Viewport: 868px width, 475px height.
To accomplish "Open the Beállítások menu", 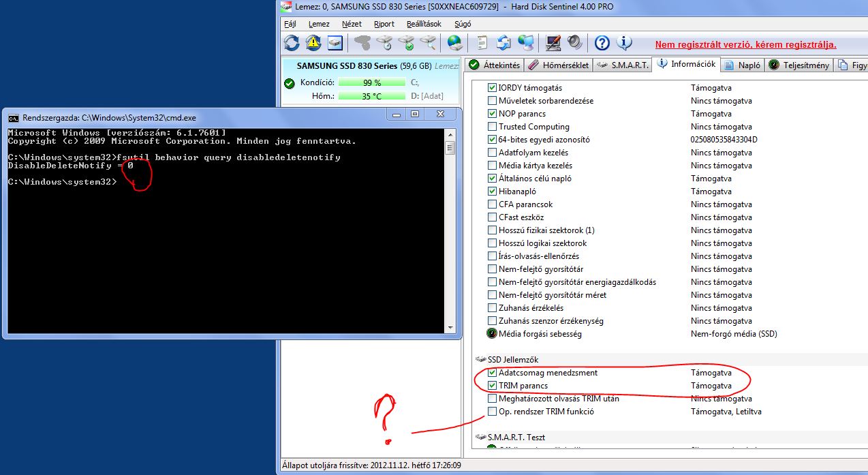I will click(424, 24).
